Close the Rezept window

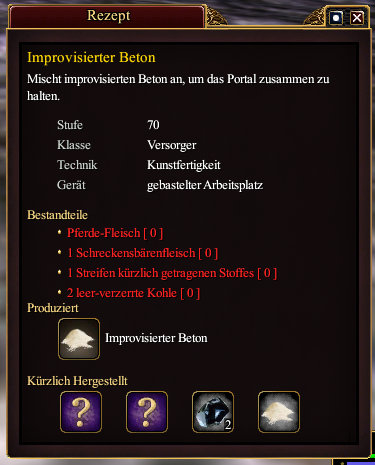[357, 18]
